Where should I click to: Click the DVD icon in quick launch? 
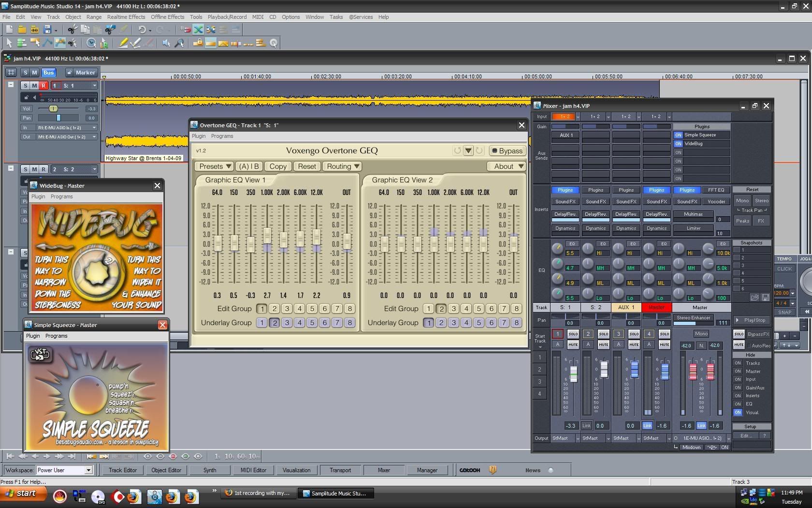tap(98, 497)
